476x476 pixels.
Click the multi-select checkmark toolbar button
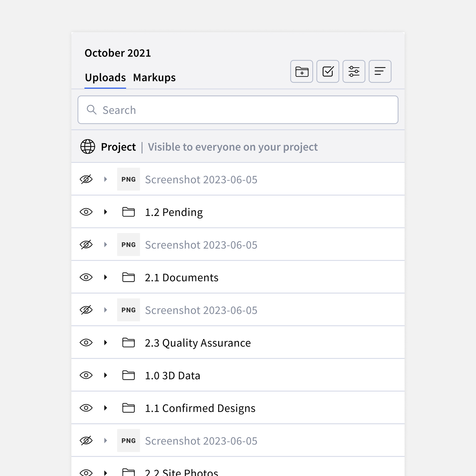pyautogui.click(x=328, y=71)
